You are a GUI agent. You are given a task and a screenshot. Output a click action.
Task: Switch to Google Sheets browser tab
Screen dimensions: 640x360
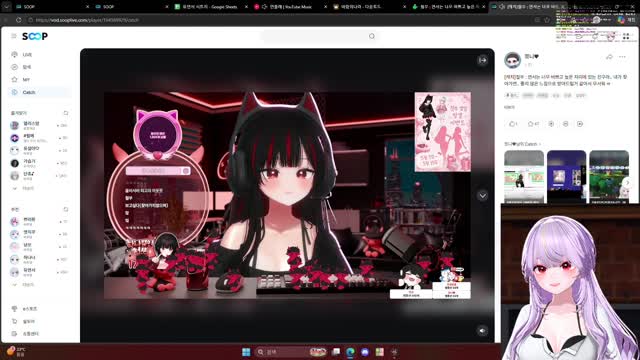(210, 7)
